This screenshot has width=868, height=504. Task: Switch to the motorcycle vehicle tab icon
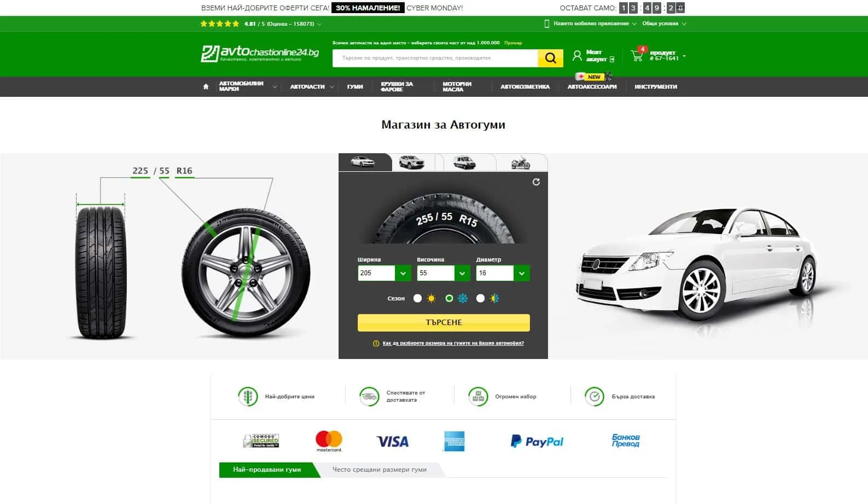[520, 163]
